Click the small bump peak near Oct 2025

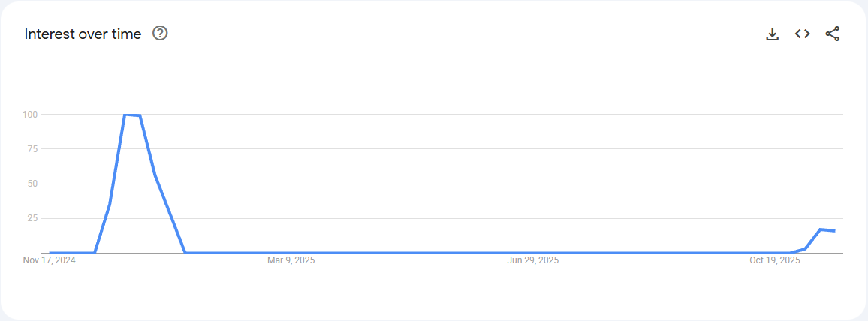coord(820,229)
